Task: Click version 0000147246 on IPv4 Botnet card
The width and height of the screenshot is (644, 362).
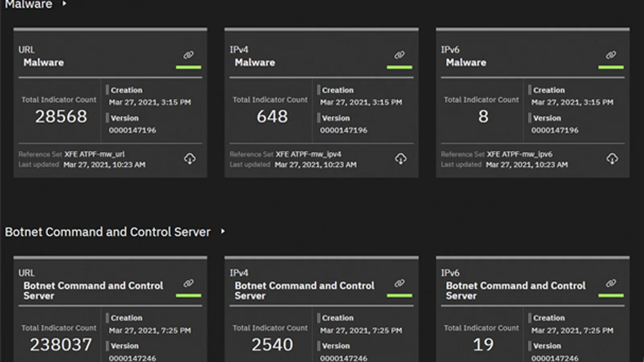Action: click(343, 358)
